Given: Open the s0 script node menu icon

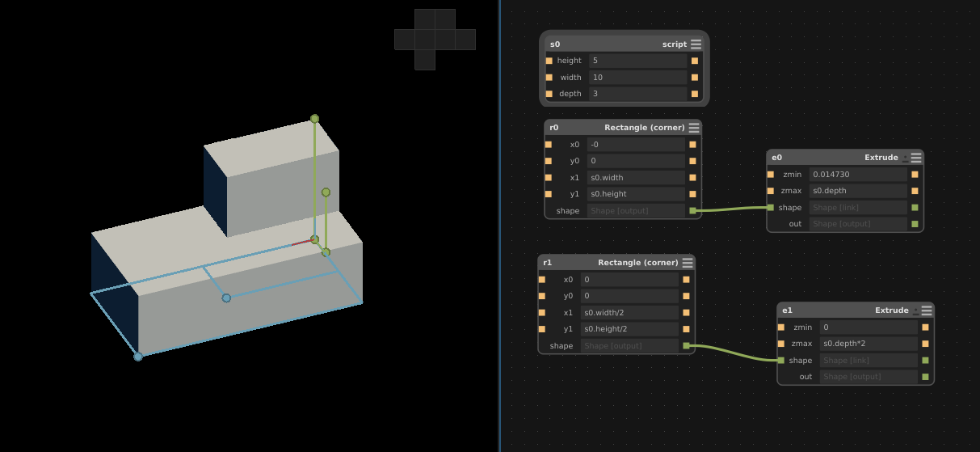Looking at the screenshot, I should [x=696, y=44].
